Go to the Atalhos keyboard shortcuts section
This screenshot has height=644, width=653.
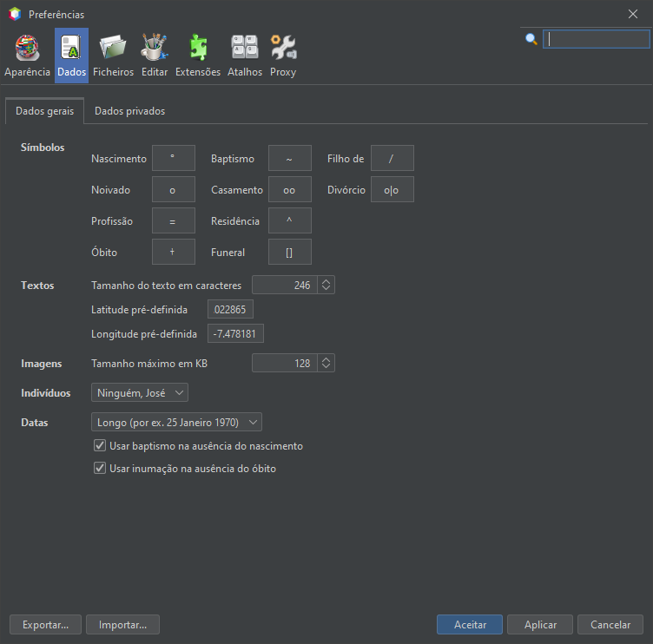[x=244, y=56]
